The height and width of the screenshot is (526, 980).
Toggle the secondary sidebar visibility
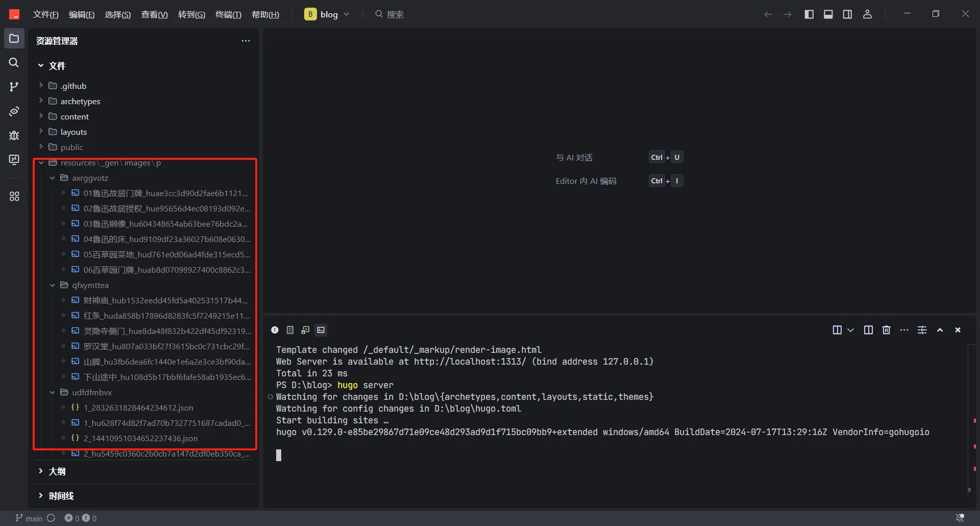coord(847,14)
